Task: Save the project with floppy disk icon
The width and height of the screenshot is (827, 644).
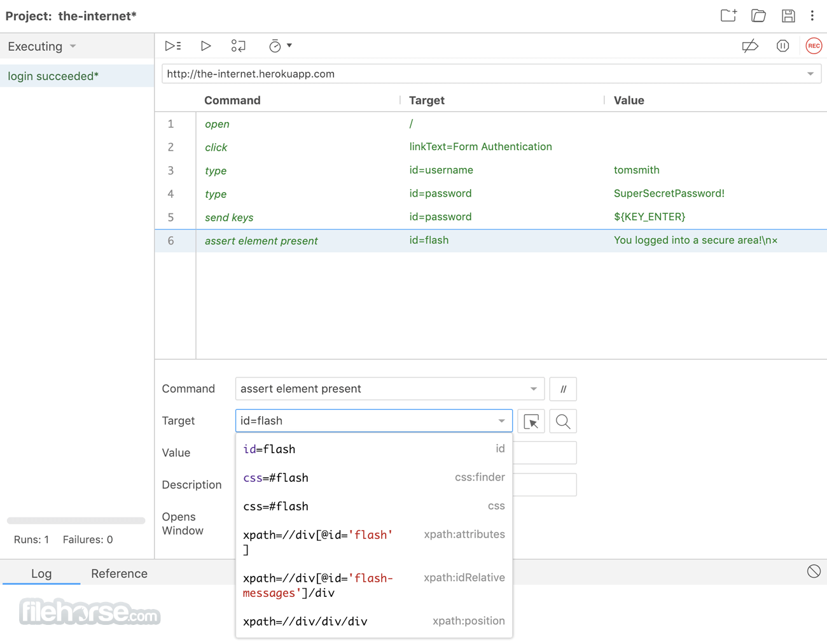Action: [x=788, y=15]
